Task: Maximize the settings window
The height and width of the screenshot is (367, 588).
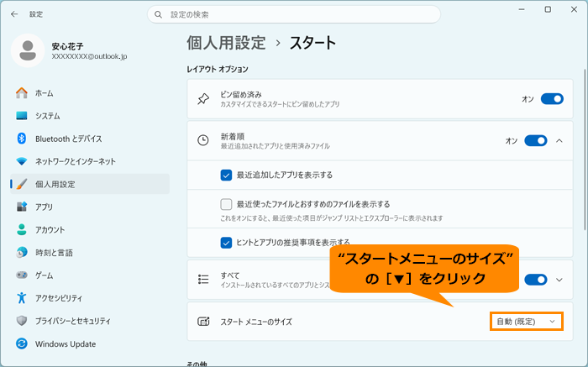Action: pyautogui.click(x=548, y=9)
